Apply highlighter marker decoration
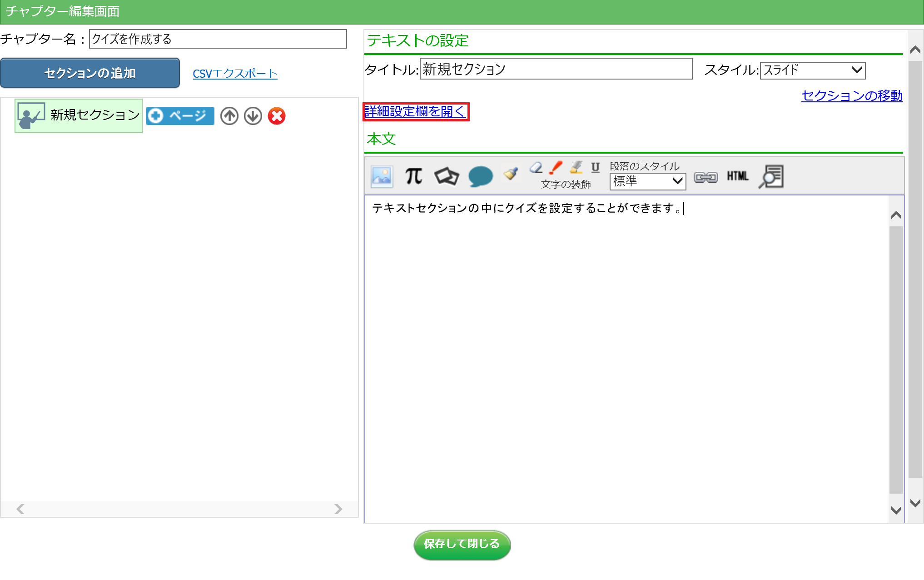 (x=576, y=168)
